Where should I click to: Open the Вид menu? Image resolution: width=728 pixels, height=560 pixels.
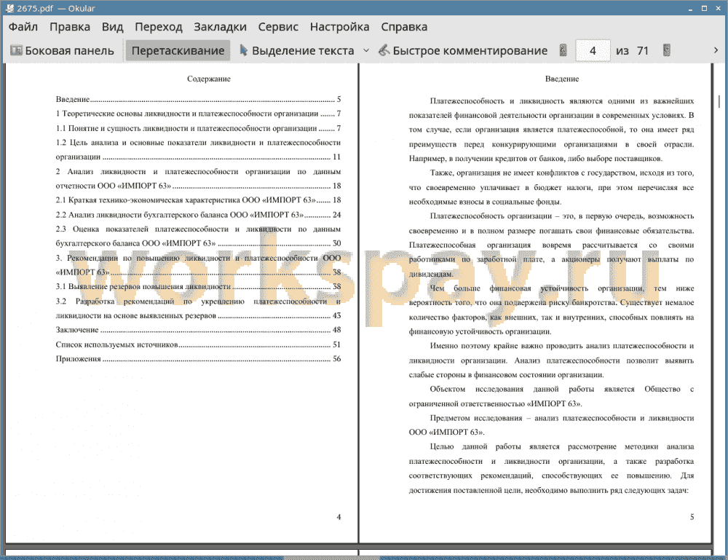tap(112, 27)
